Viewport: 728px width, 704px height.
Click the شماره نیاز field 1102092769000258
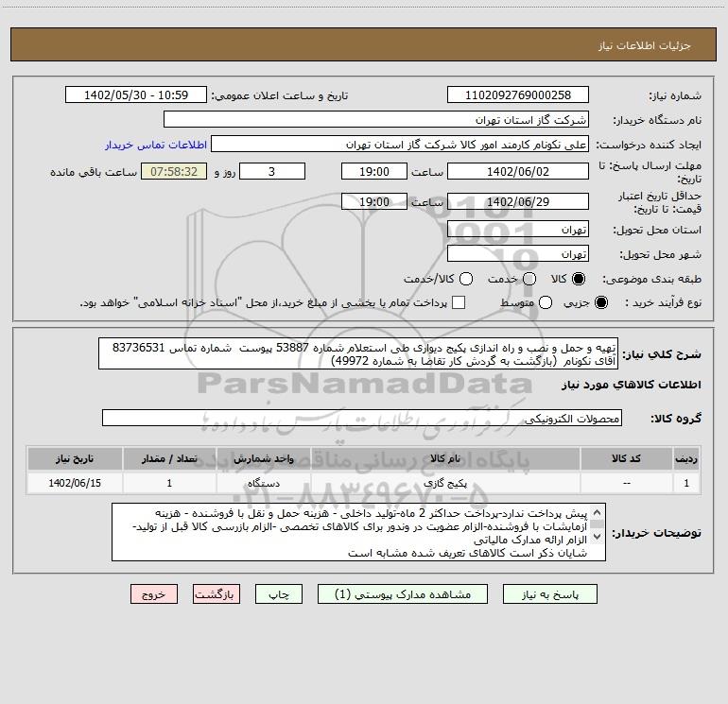click(518, 94)
